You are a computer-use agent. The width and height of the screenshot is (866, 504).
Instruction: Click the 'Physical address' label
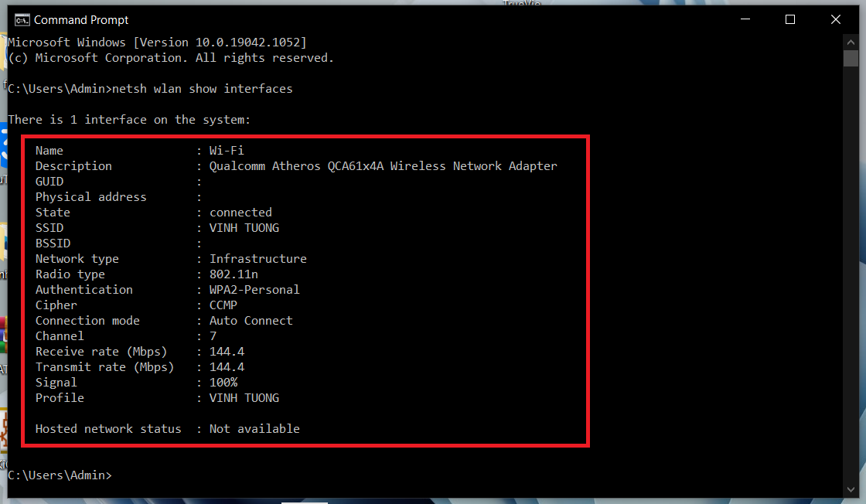point(91,197)
